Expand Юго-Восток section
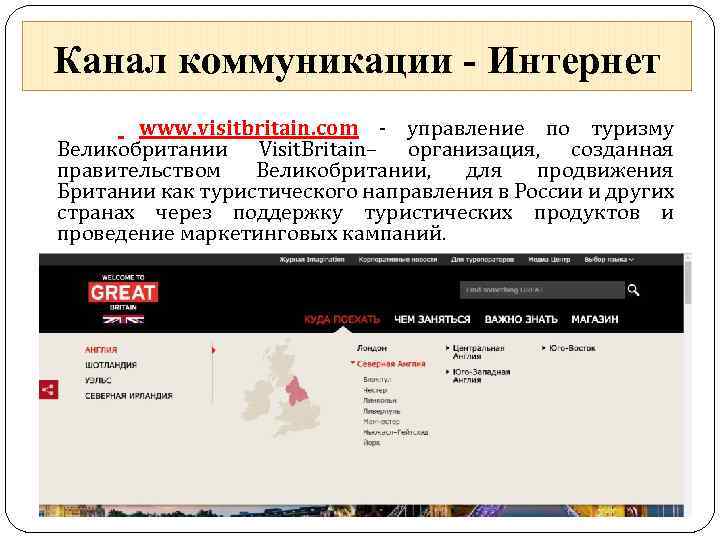The image size is (720, 540). 569,349
